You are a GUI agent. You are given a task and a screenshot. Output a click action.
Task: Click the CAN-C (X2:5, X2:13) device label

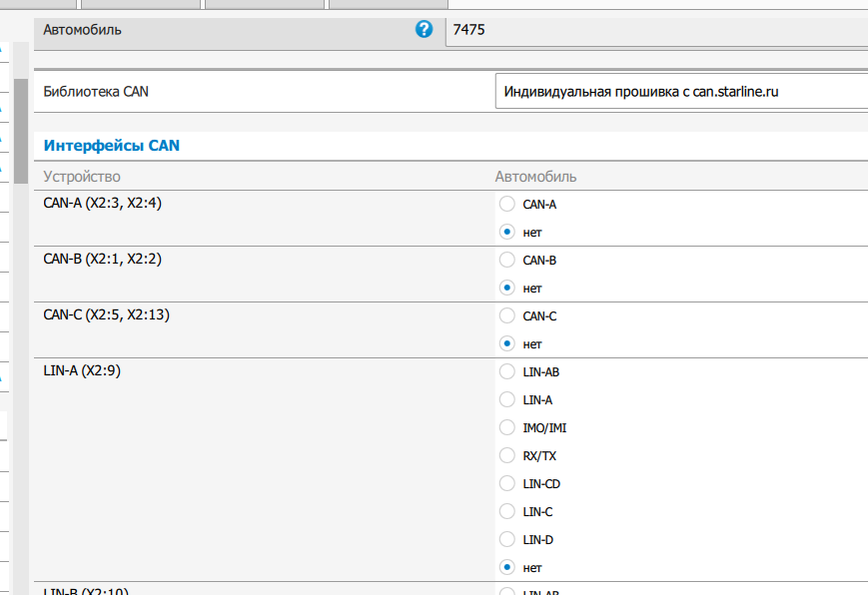point(106,314)
